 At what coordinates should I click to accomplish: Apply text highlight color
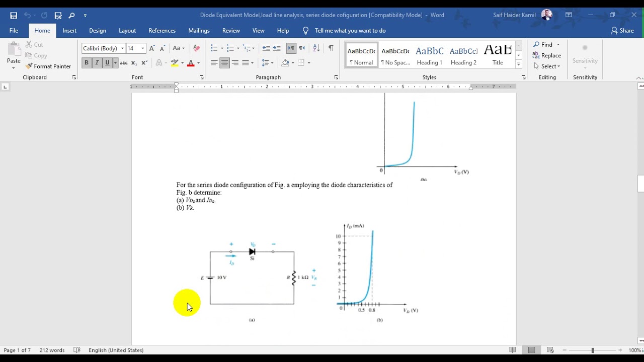point(175,63)
